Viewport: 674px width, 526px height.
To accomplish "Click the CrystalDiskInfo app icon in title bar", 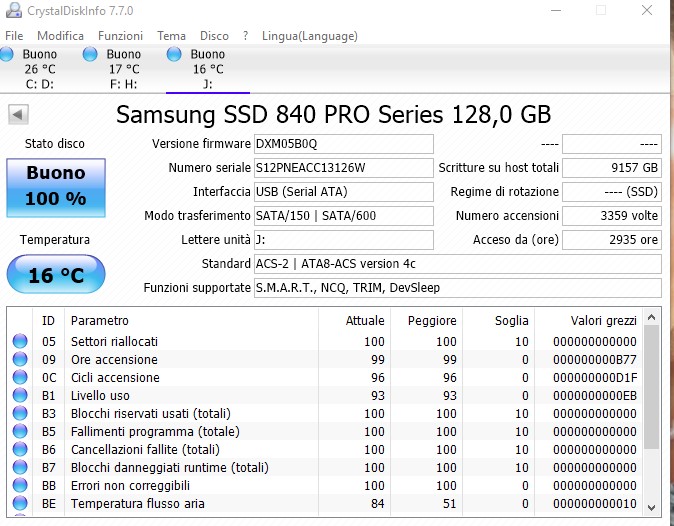I will [13, 10].
